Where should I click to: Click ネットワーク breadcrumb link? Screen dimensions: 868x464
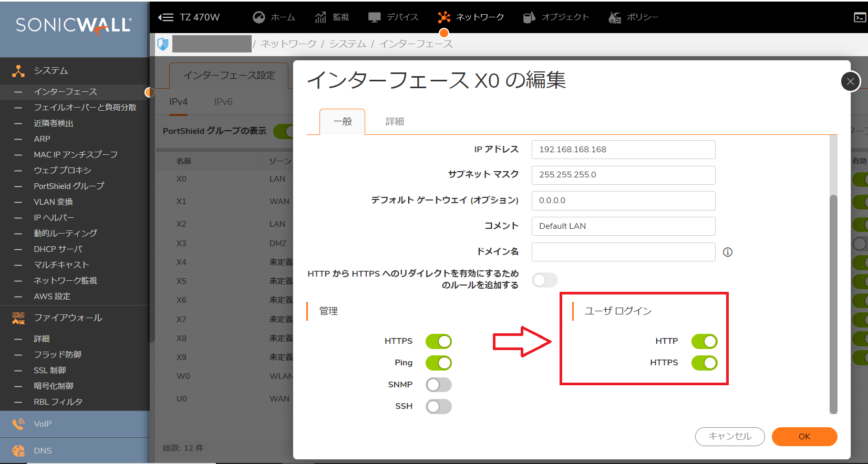point(288,44)
